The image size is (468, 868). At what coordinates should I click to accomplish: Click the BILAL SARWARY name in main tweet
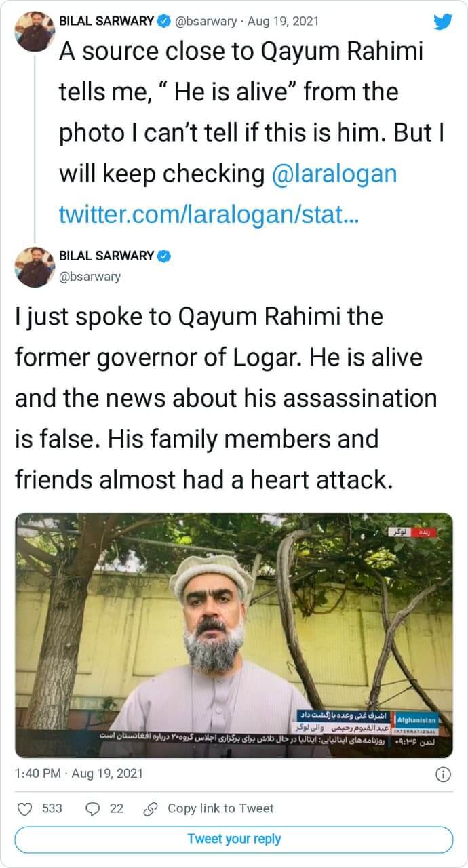tap(106, 256)
